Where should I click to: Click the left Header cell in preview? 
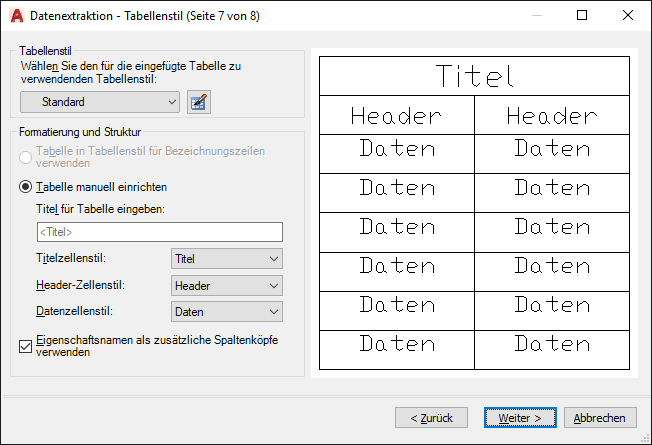(397, 116)
